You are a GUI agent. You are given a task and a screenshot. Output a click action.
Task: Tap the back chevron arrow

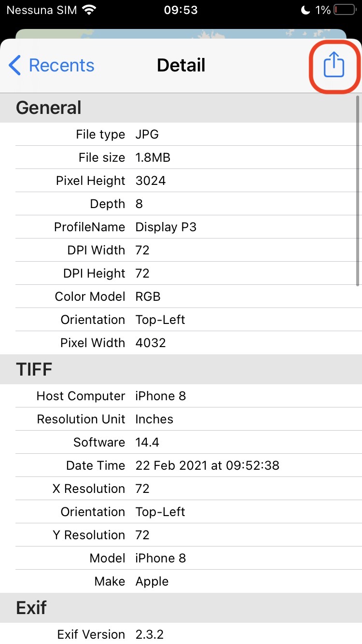pyautogui.click(x=15, y=65)
